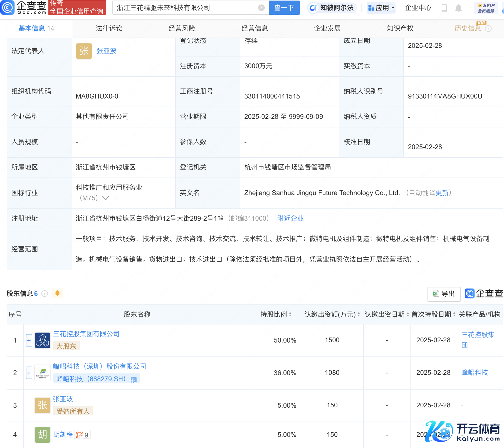
Task: Clear the search box text
Action: [x=261, y=8]
